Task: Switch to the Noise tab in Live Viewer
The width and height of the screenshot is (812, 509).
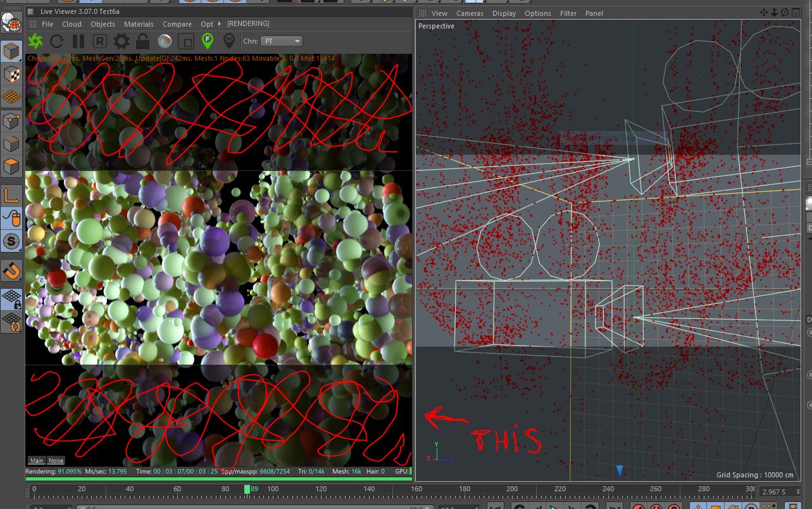Action: (56, 460)
